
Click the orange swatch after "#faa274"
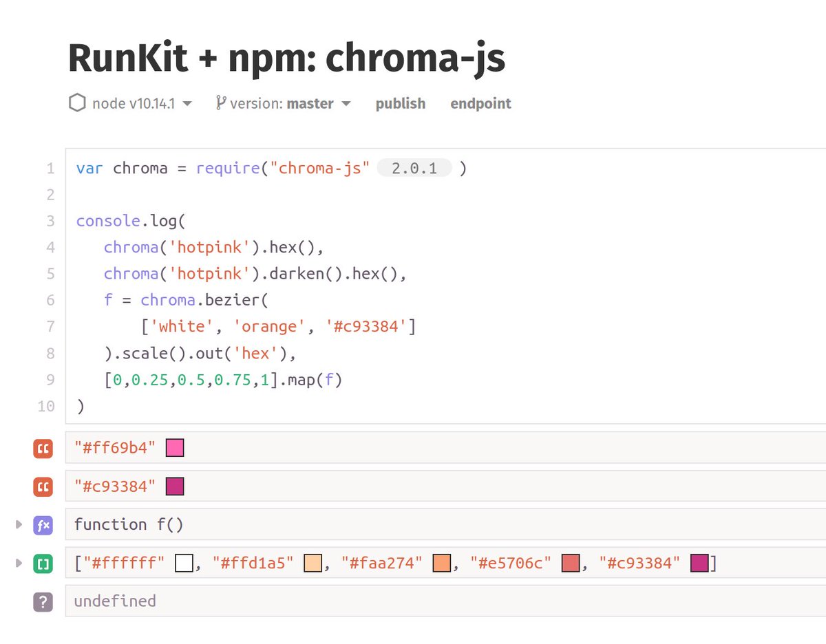click(442, 563)
